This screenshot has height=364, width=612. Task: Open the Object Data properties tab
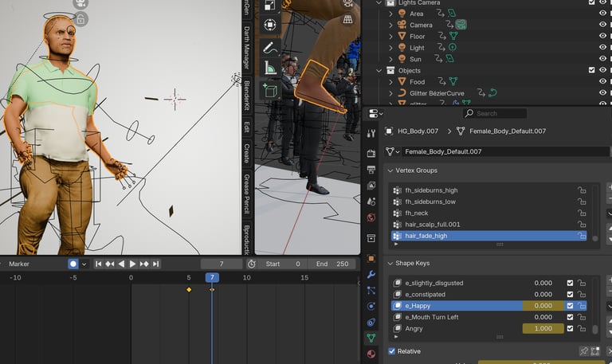[371, 338]
